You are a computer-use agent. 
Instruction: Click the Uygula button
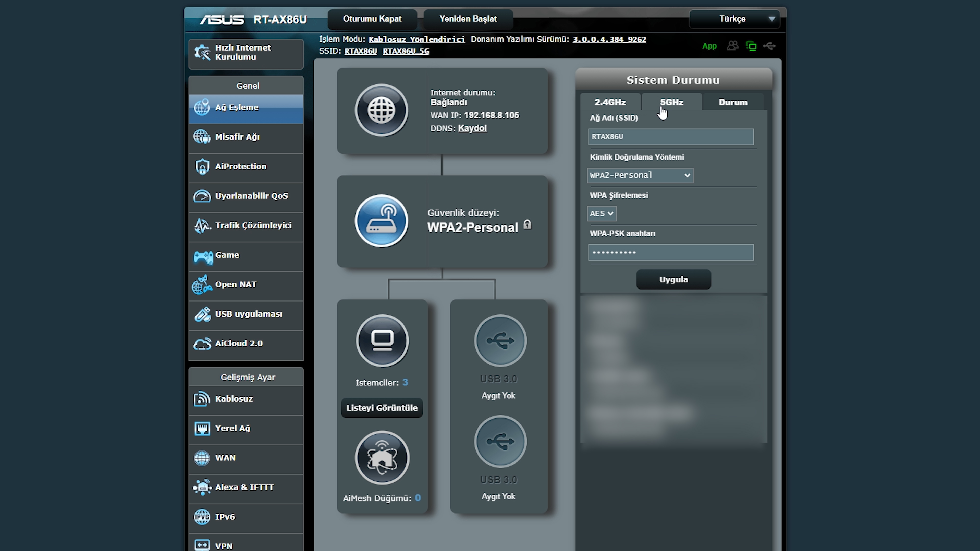[673, 280]
